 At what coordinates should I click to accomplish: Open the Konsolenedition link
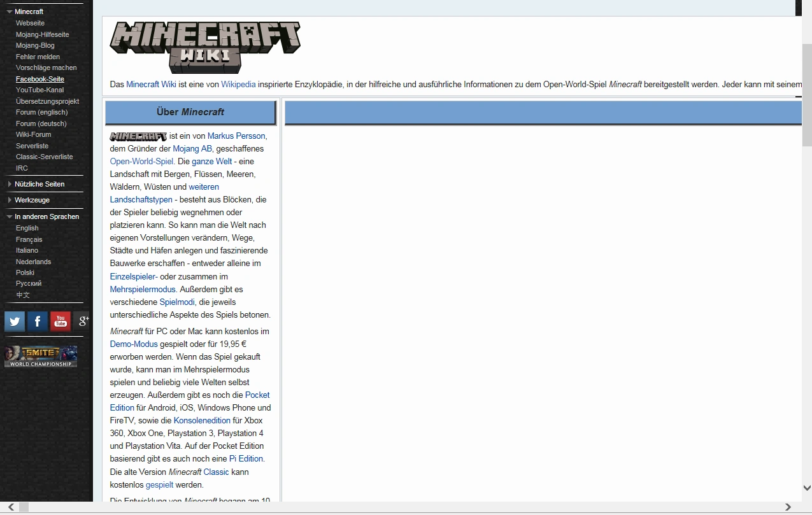click(202, 421)
